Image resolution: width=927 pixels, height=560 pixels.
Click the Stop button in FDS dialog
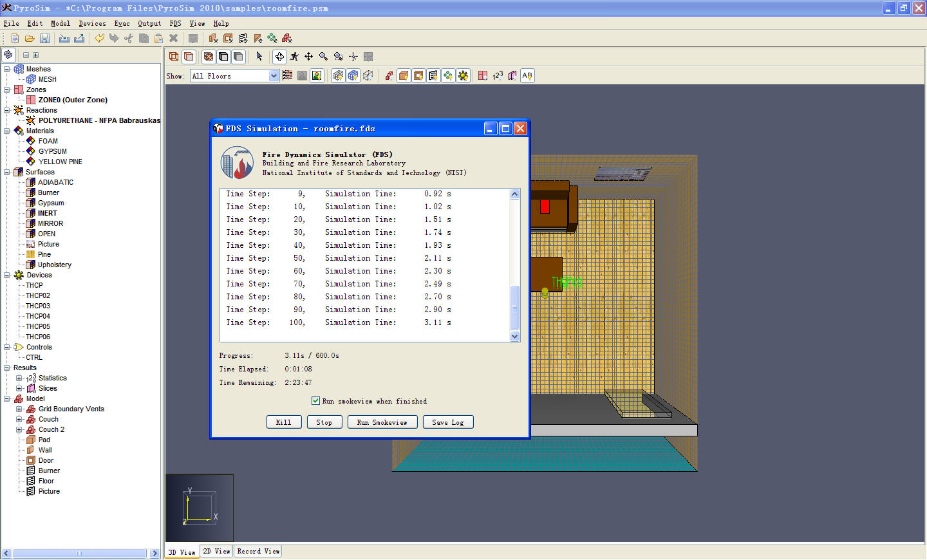[x=324, y=422]
